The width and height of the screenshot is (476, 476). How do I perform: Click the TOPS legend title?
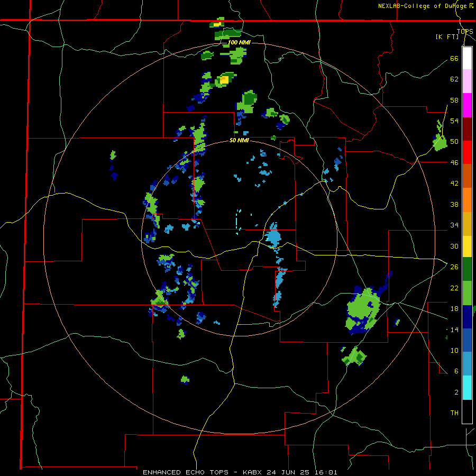tap(465, 31)
